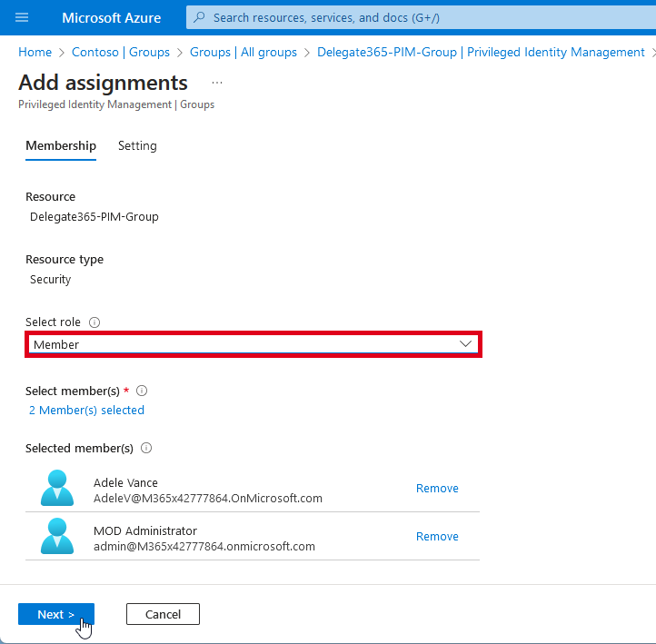This screenshot has width=656, height=644.
Task: Show info tooltip for Select role
Action: pos(94,322)
